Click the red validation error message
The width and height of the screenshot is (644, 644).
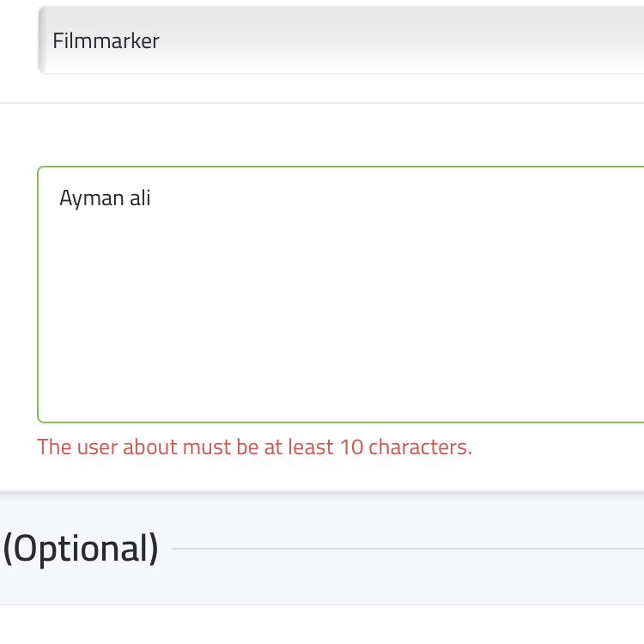click(x=254, y=447)
